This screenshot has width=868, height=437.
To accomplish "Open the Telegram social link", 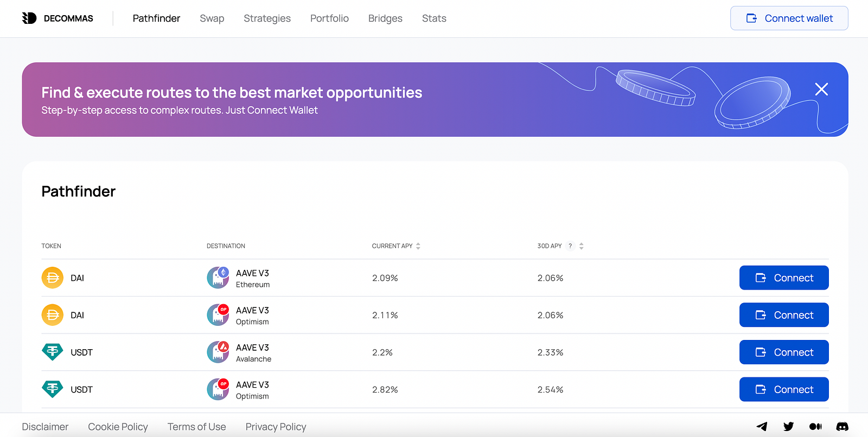I will point(762,427).
